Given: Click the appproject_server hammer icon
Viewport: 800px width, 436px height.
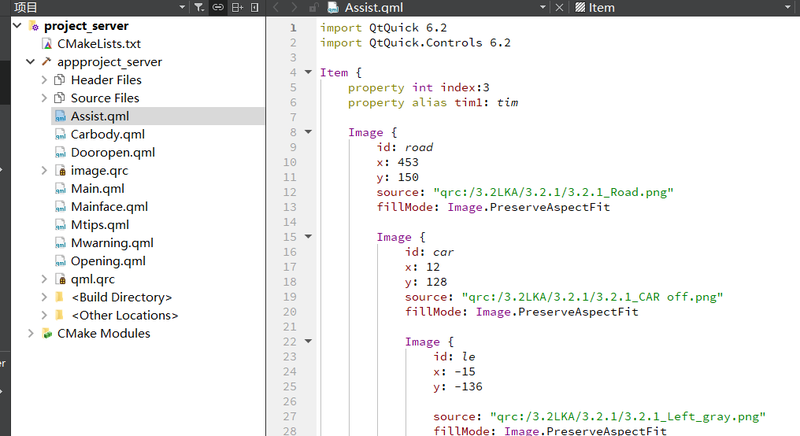Looking at the screenshot, I should (x=46, y=62).
